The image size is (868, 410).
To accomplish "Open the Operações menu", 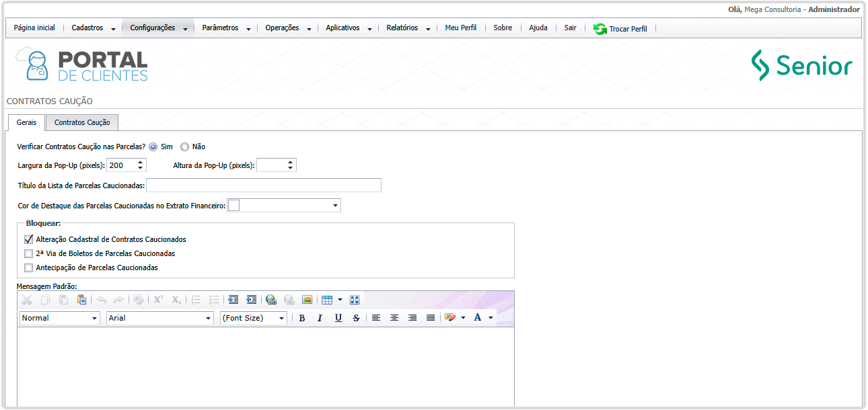I will (288, 28).
